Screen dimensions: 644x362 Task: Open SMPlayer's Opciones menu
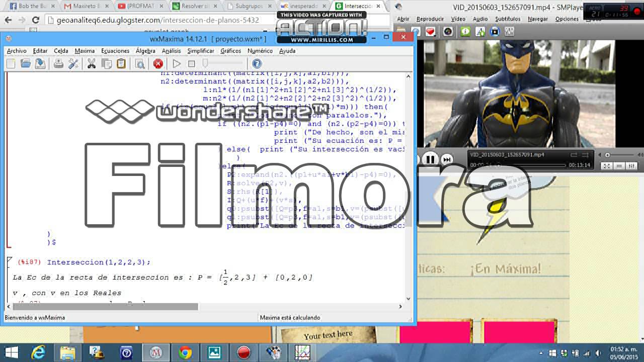point(567,19)
